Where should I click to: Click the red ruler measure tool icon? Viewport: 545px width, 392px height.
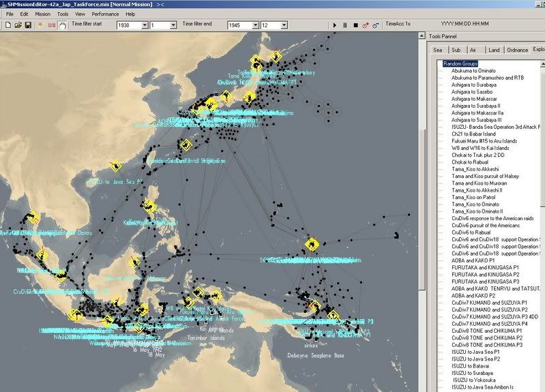(x=52, y=25)
